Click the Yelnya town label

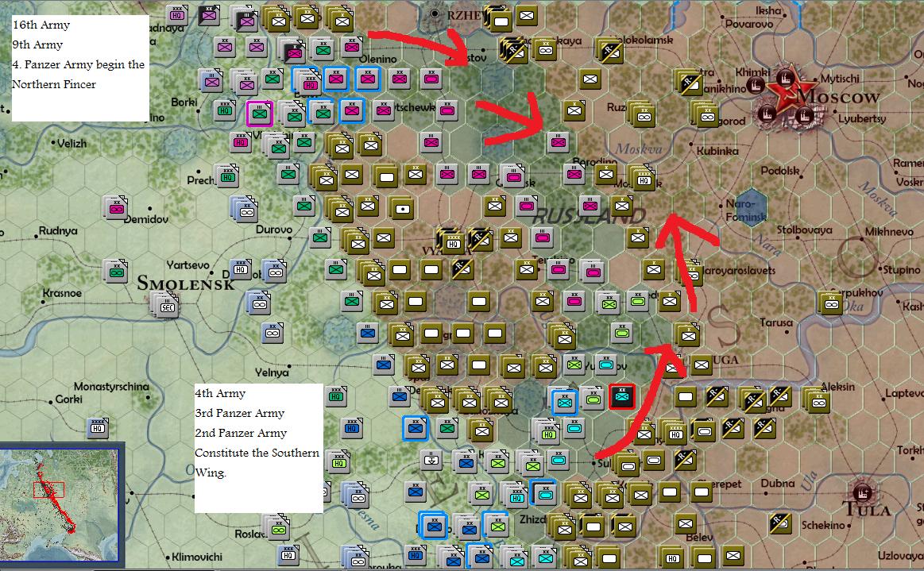point(272,372)
